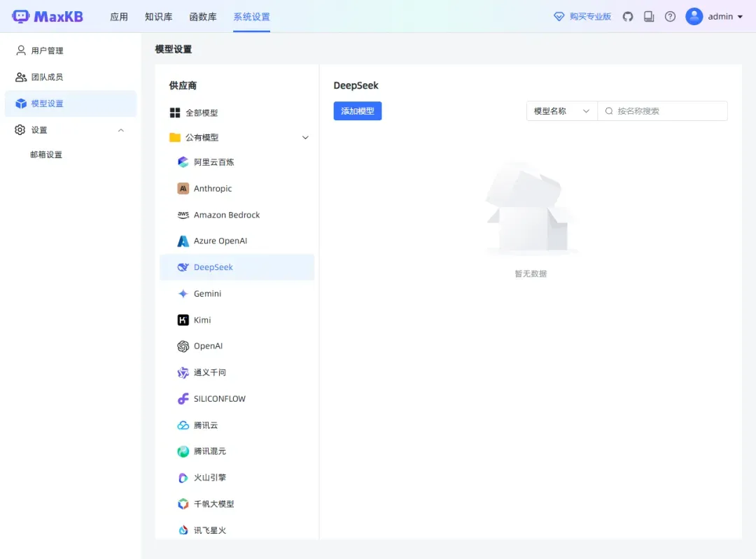
Task: Click the 添加模型 button
Action: coord(357,111)
